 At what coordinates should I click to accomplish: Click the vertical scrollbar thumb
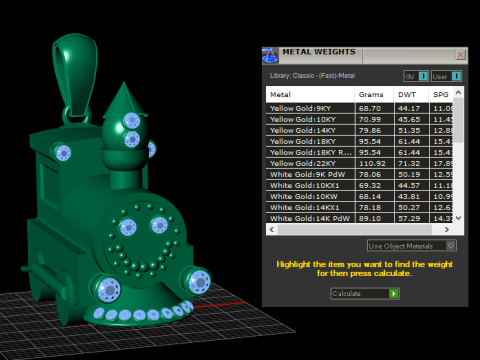[x=458, y=120]
